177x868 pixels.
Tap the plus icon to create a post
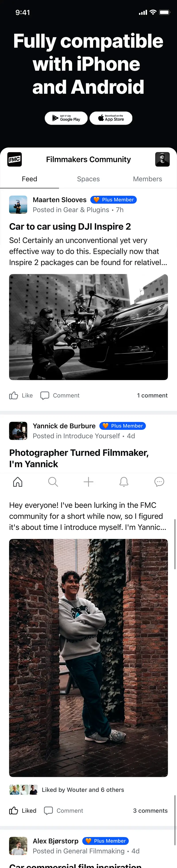(88, 482)
